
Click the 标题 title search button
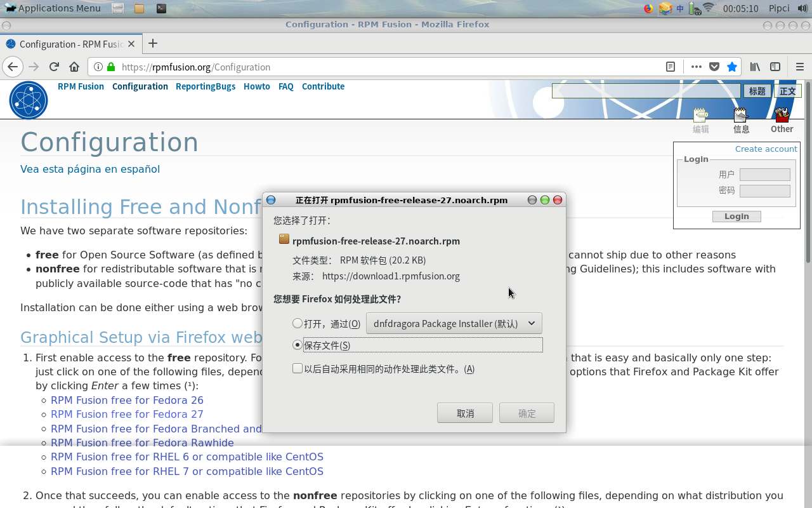coord(757,91)
